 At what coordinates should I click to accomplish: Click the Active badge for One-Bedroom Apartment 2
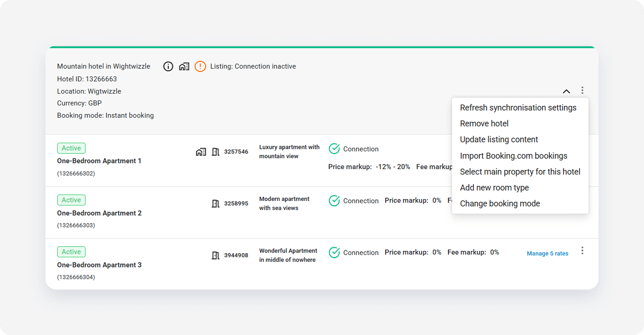pyautogui.click(x=71, y=200)
